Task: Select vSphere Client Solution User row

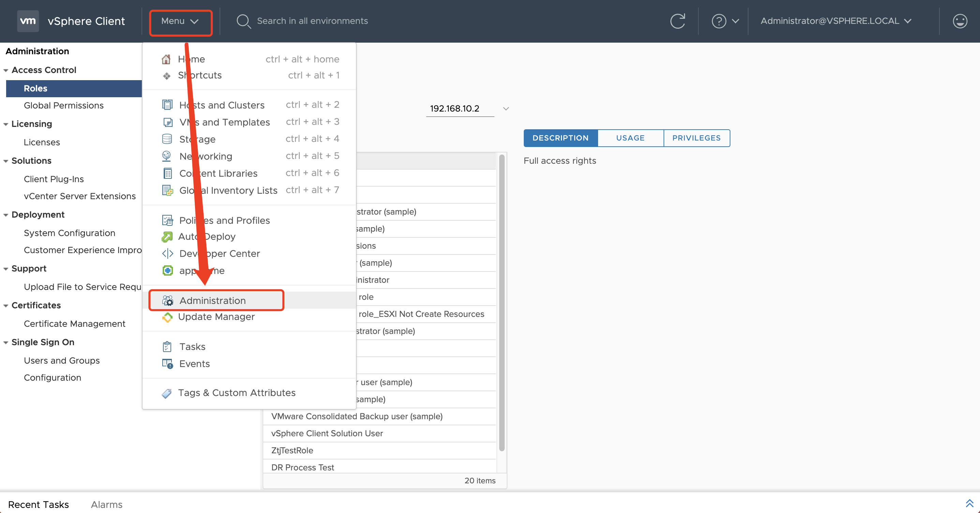Action: tap(379, 434)
